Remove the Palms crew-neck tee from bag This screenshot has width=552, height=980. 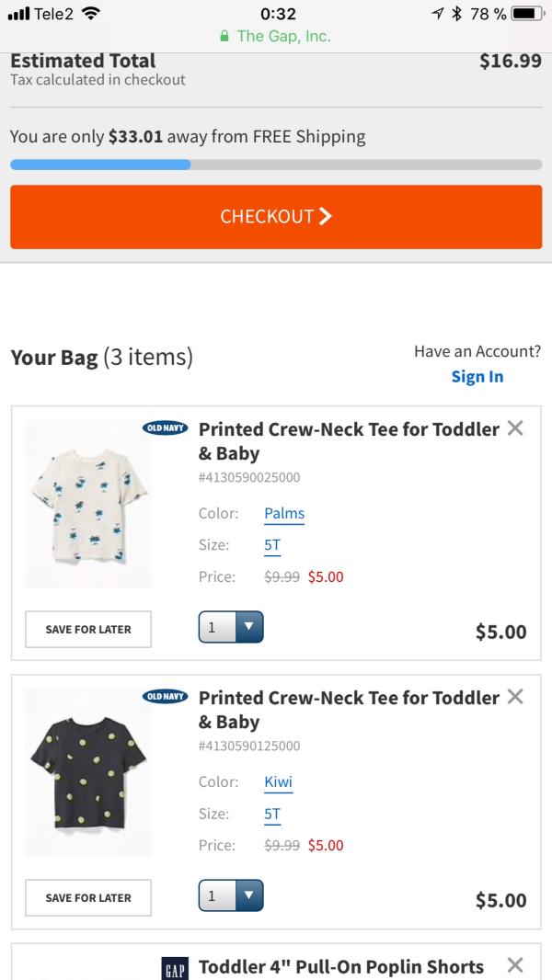pyautogui.click(x=515, y=428)
